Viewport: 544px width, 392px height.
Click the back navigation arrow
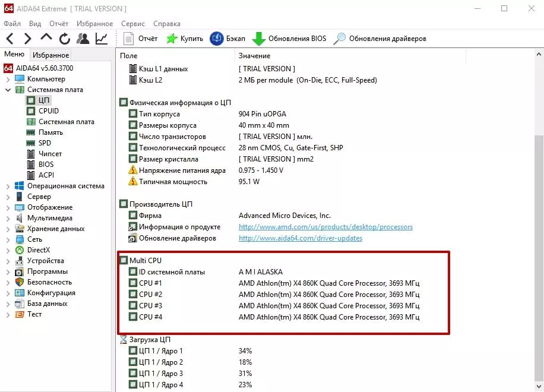tap(10, 39)
